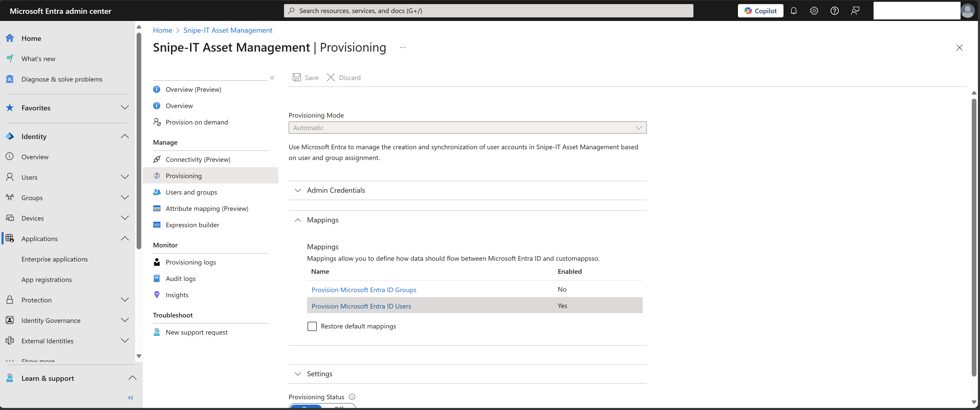
Task: Click the help question mark icon
Action: pos(834,11)
